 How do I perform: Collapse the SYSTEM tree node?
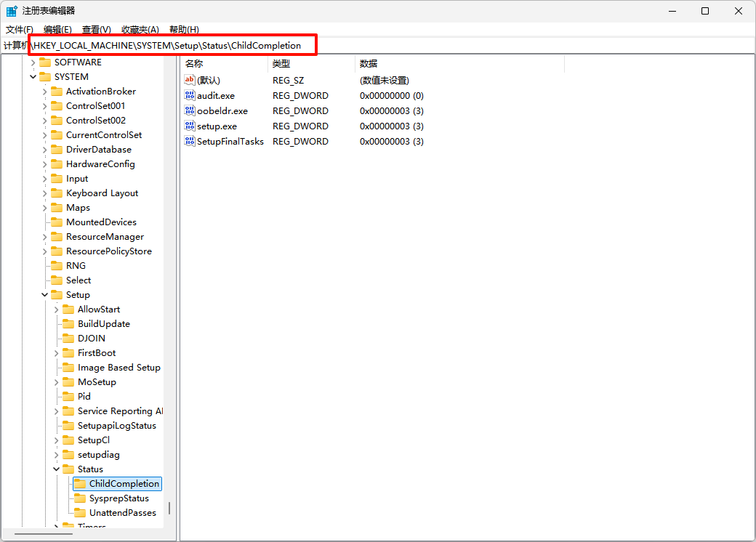[33, 77]
